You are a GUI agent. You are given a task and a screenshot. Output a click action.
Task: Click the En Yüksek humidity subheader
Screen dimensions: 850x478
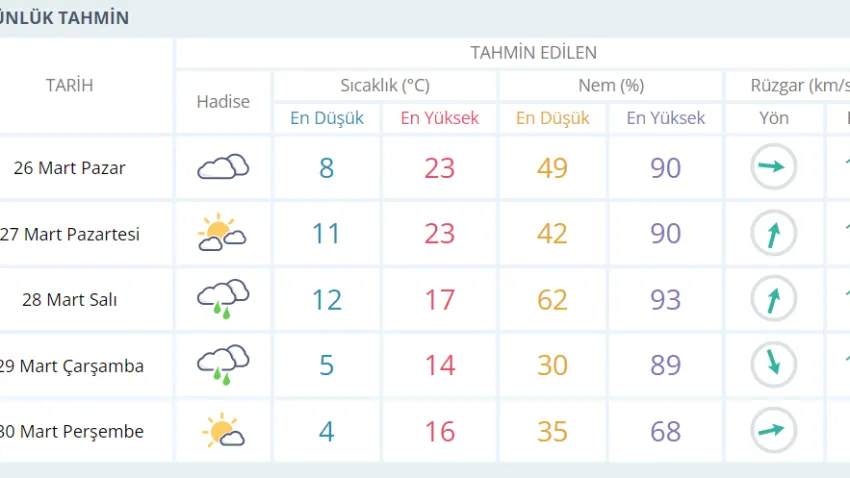666,118
